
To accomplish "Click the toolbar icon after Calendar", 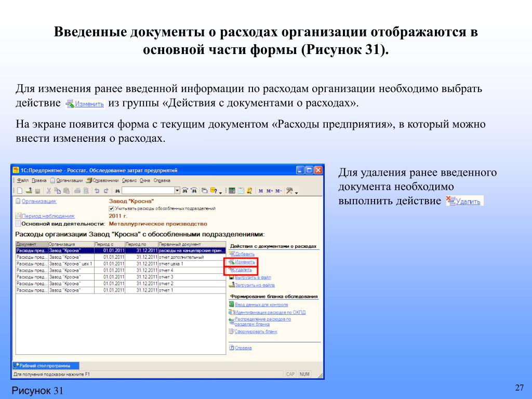I will coord(249,191).
